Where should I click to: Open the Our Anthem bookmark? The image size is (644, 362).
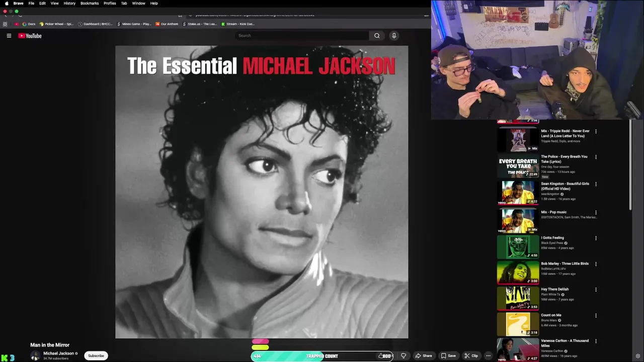[x=167, y=24]
